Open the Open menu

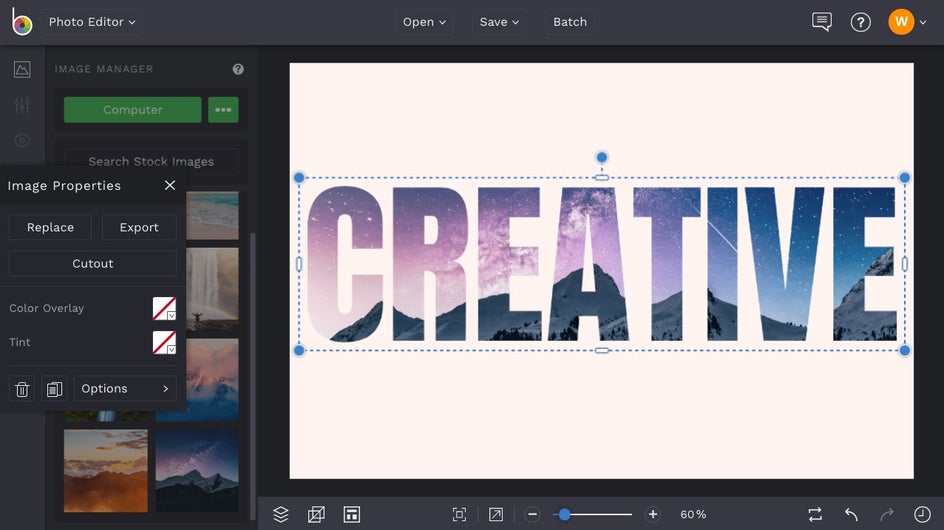click(424, 22)
